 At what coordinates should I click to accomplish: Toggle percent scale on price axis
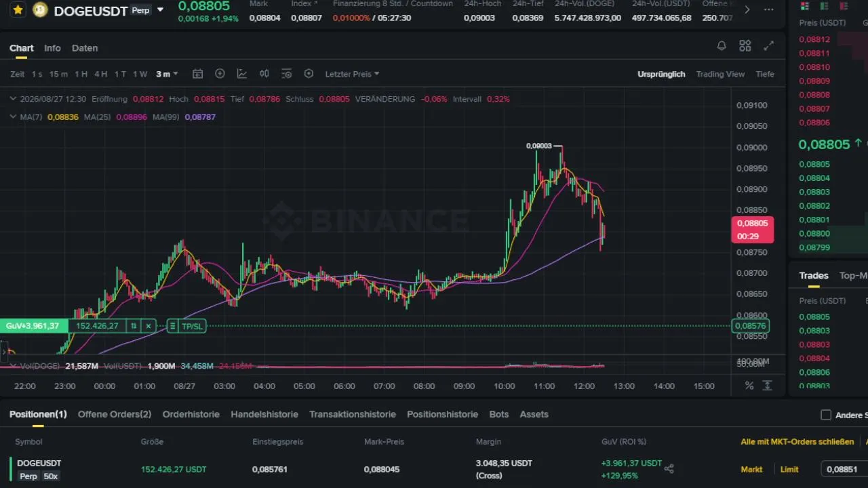pos(749,386)
